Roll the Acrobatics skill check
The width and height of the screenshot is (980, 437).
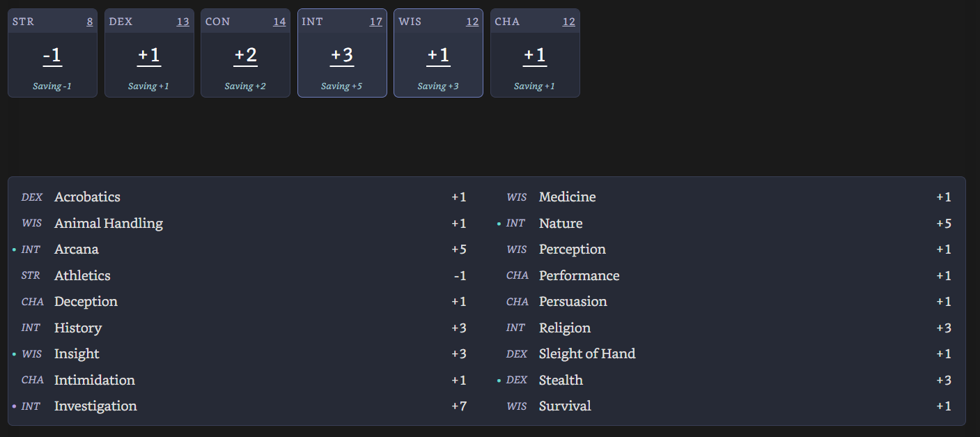pos(87,197)
